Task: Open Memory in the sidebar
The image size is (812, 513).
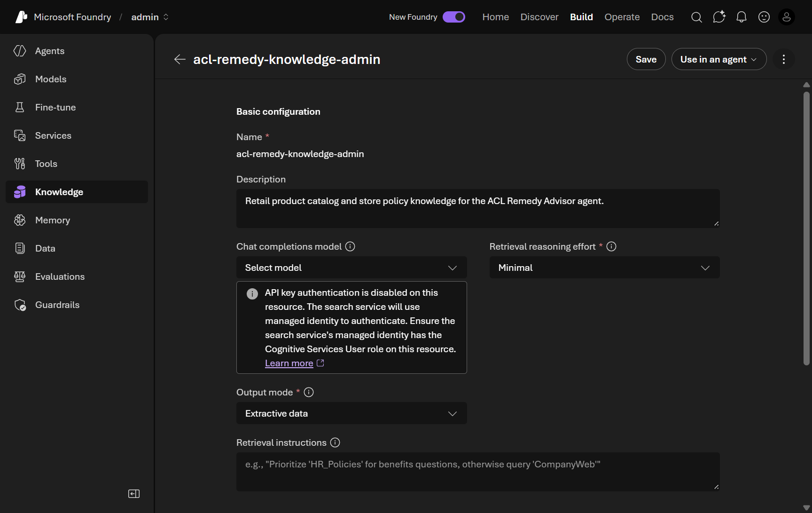Action: 77,220
